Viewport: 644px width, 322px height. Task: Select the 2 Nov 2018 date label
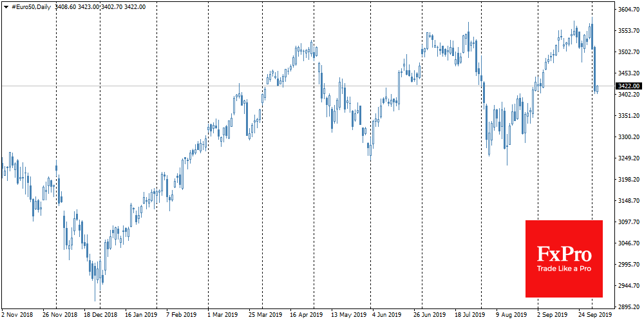click(x=16, y=316)
